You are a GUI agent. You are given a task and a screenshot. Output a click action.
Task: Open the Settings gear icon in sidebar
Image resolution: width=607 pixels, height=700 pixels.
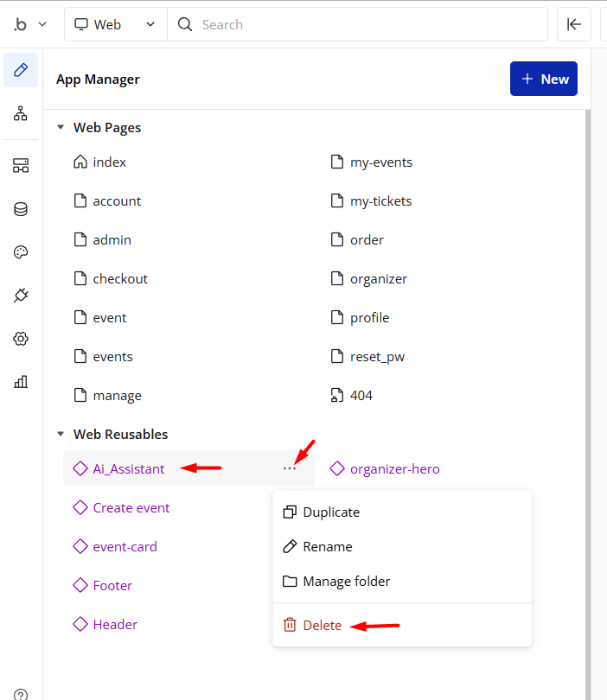pyautogui.click(x=21, y=339)
